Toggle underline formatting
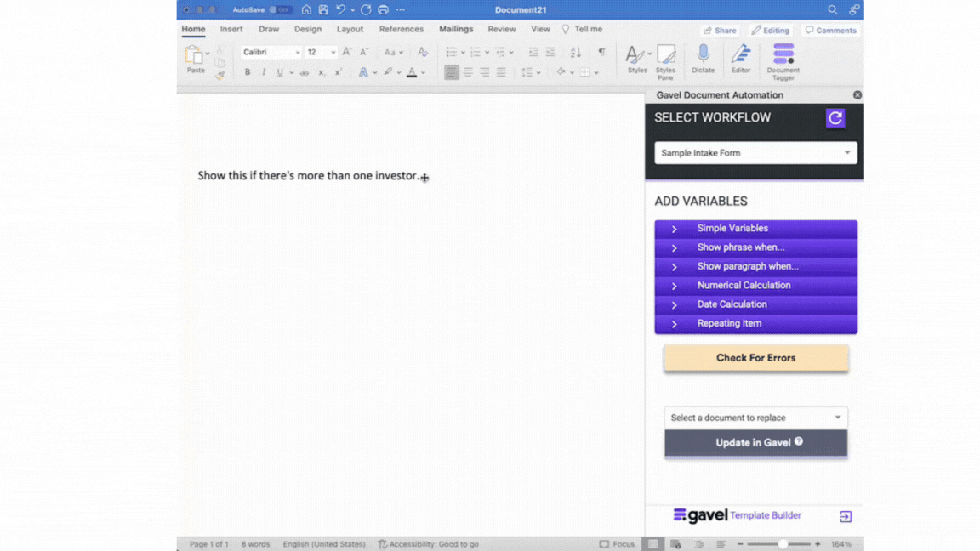Viewport: 980px width, 551px height. 279,71
